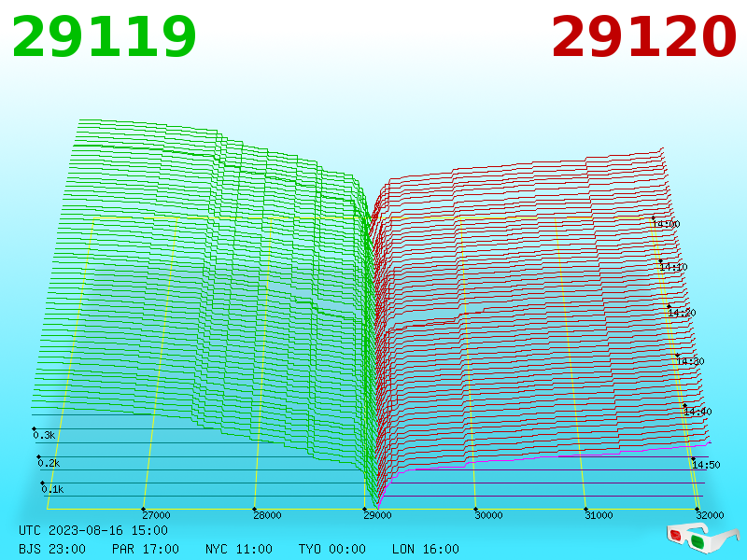This screenshot has height=560, width=747.
Task: Click the 14:20 time axis label
Action: pos(683,313)
